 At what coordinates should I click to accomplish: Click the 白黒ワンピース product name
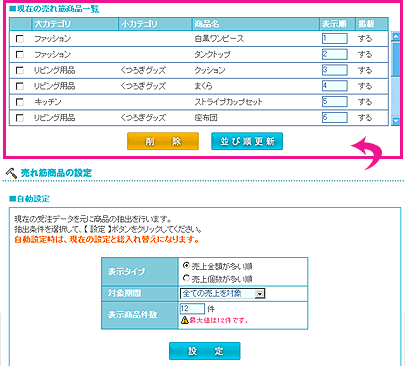coord(219,39)
